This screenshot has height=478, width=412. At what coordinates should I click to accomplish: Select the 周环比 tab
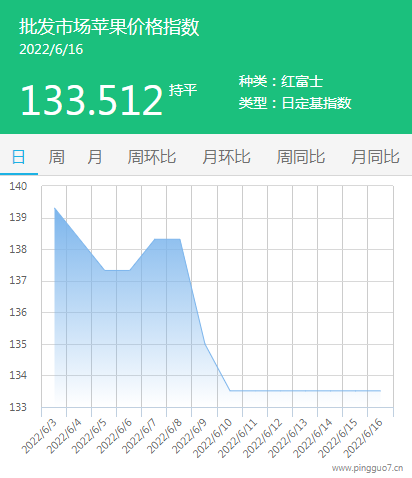152,157
